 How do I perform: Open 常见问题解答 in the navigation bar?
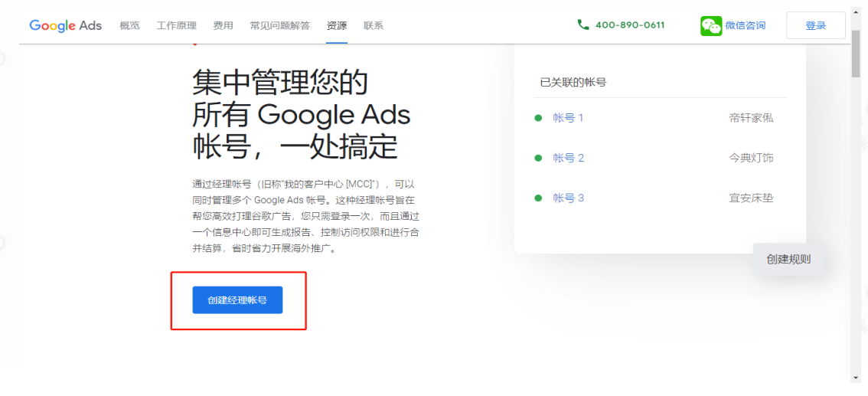[x=279, y=25]
